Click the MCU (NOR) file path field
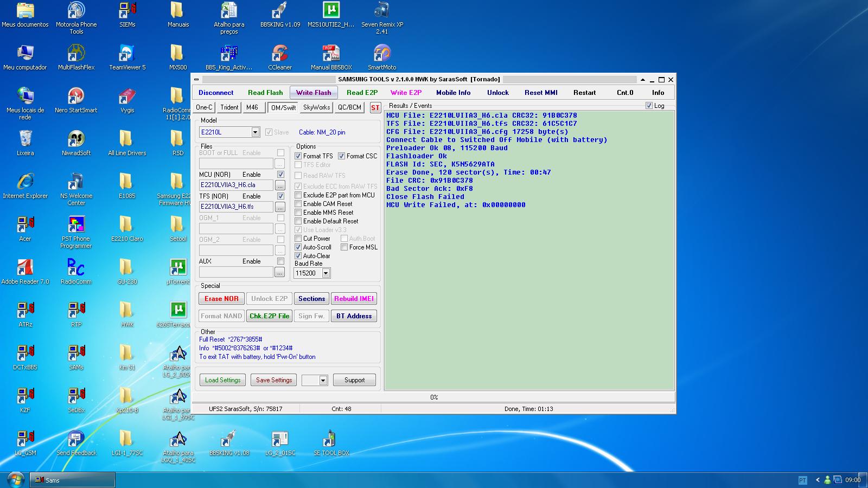868x488 pixels. point(236,185)
